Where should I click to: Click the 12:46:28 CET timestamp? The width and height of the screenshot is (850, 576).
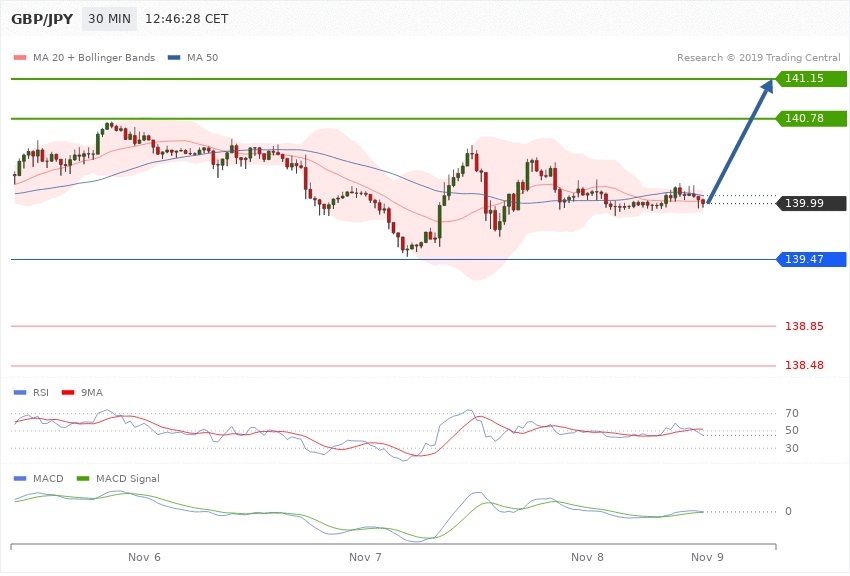[187, 19]
